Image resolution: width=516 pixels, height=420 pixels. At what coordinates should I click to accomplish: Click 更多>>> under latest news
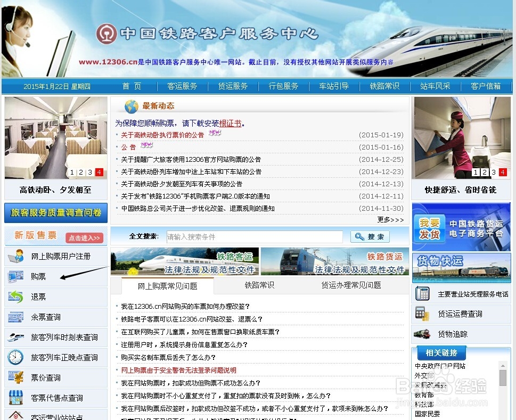pyautogui.click(x=390, y=220)
